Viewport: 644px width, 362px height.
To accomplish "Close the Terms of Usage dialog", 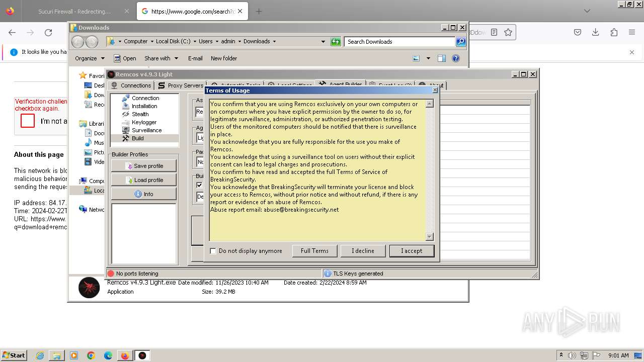I will coord(435,90).
